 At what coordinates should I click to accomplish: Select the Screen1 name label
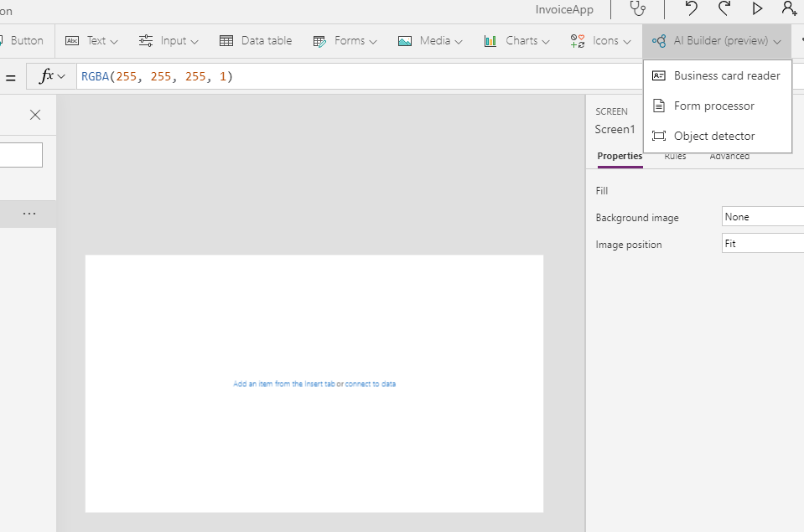(x=615, y=129)
